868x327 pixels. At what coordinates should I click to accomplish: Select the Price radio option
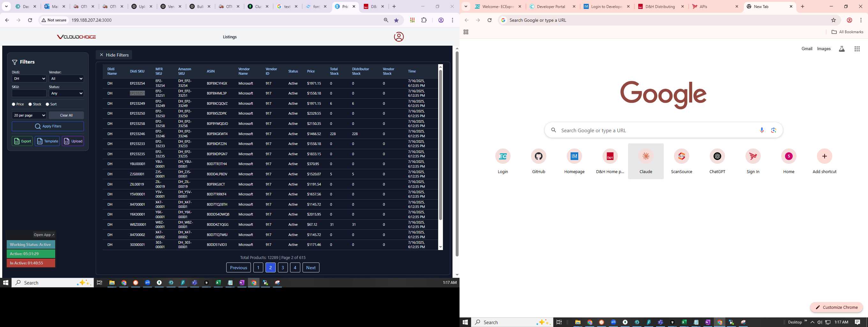click(x=13, y=104)
